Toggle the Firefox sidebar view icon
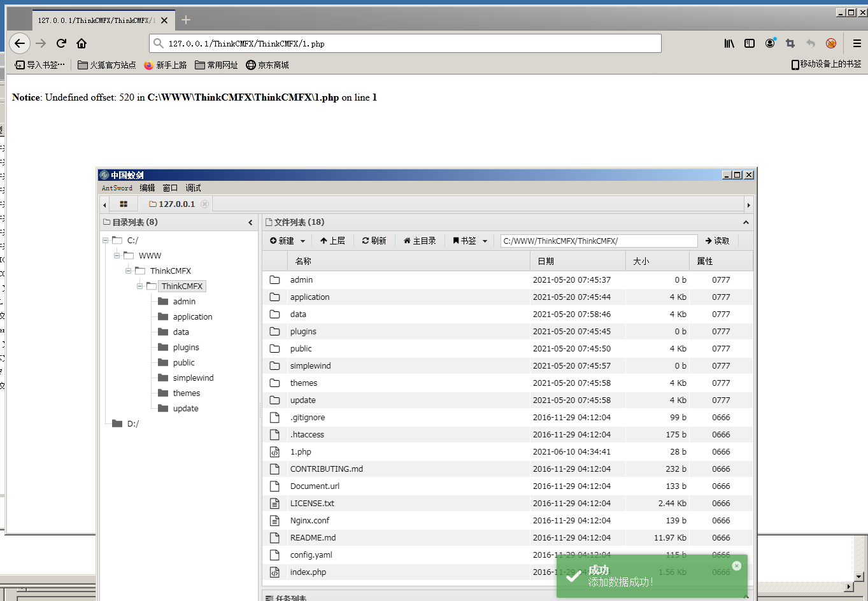This screenshot has height=601, width=868. tap(750, 43)
